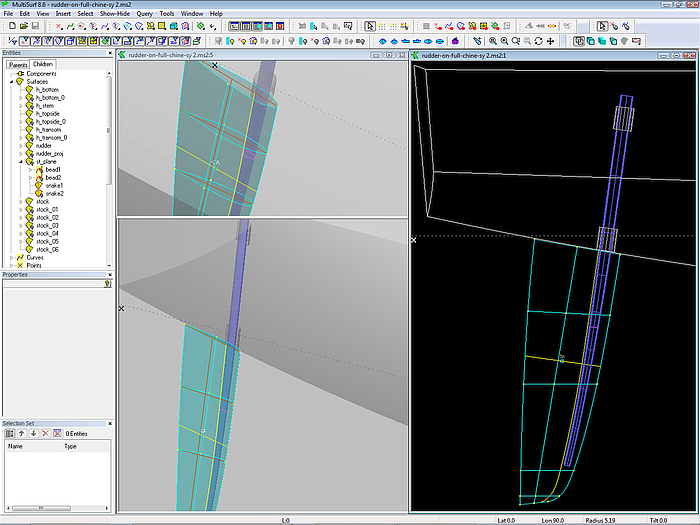Image resolution: width=700 pixels, height=525 pixels.
Task: Delete selection with red X icon
Action: pos(44,433)
